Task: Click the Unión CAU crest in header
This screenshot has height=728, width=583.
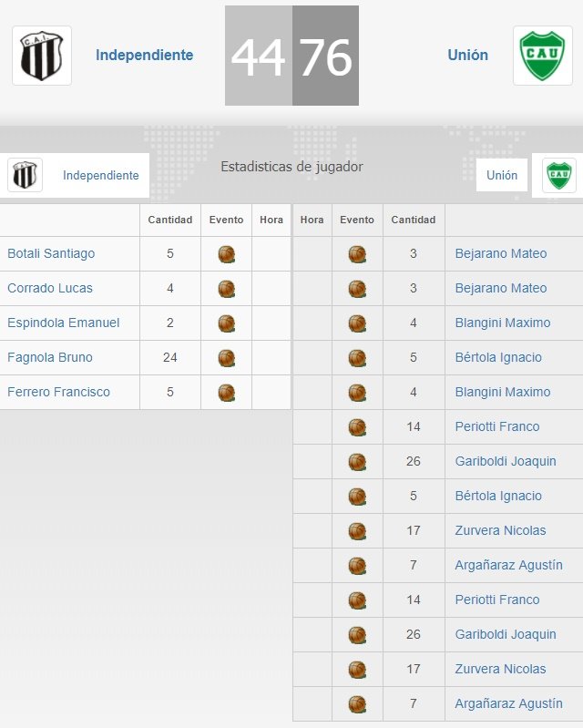Action: pyautogui.click(x=542, y=56)
